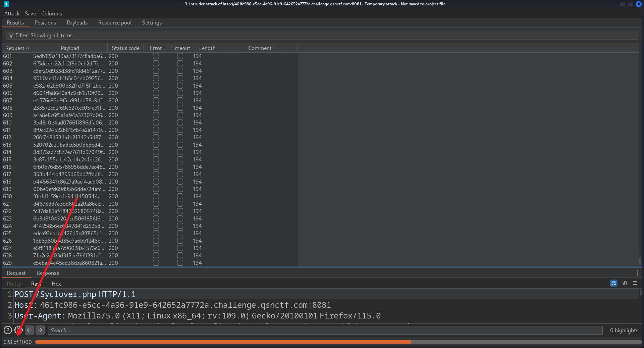Toggle Timeout checkbox for request 629
Image resolution: width=644 pixels, height=348 pixels.
click(180, 263)
